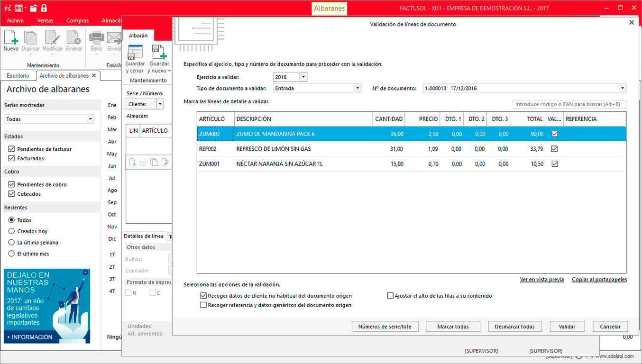Click the DESCRIPCIÓN column header

coord(303,119)
